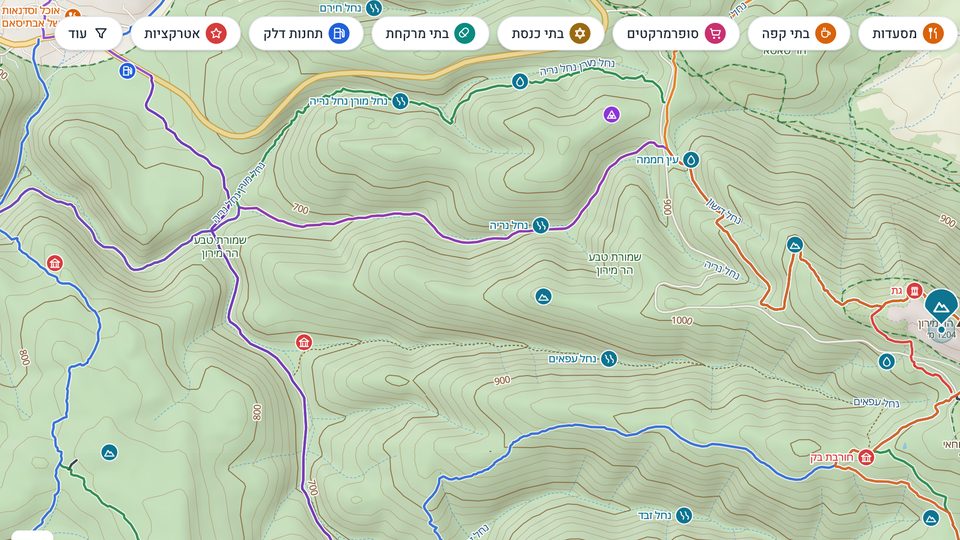
Task: Filter by תחנות דלק (gas stations) chip
Action: [306, 34]
